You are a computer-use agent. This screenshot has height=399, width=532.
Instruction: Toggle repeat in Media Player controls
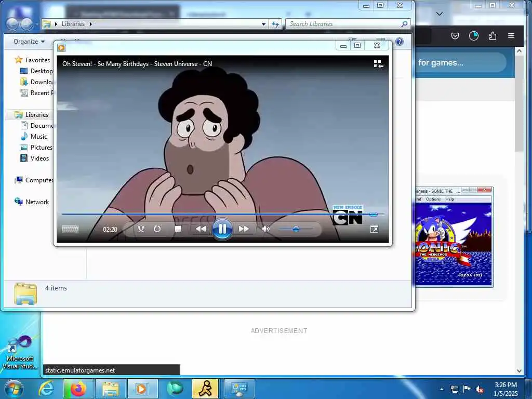click(157, 229)
